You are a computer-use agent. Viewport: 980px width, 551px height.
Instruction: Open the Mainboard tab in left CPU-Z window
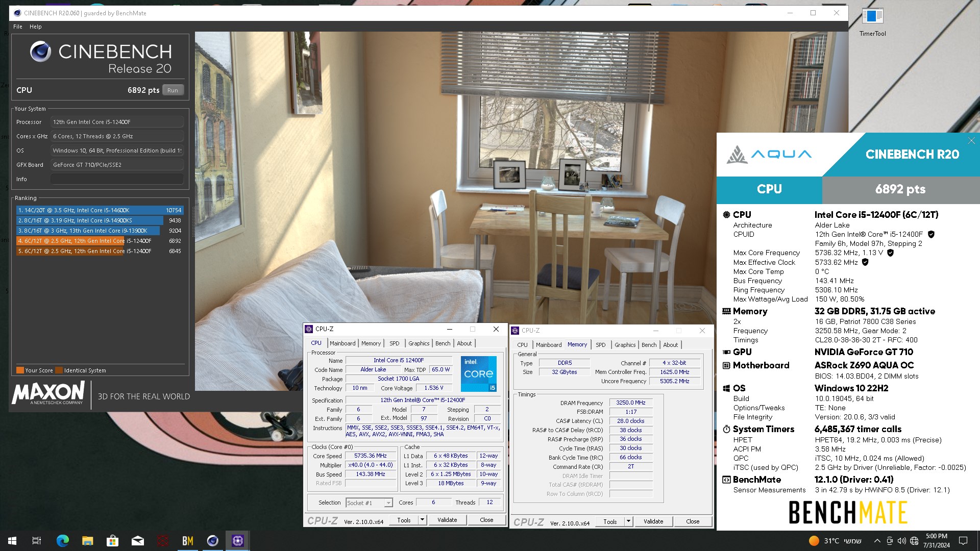[x=342, y=343]
